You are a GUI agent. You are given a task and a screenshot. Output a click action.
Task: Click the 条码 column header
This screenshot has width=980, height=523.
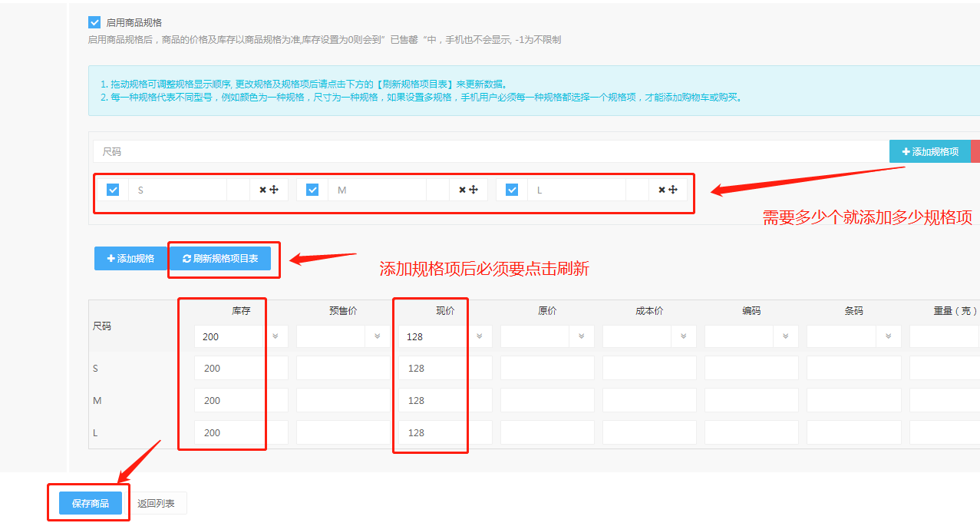point(854,311)
